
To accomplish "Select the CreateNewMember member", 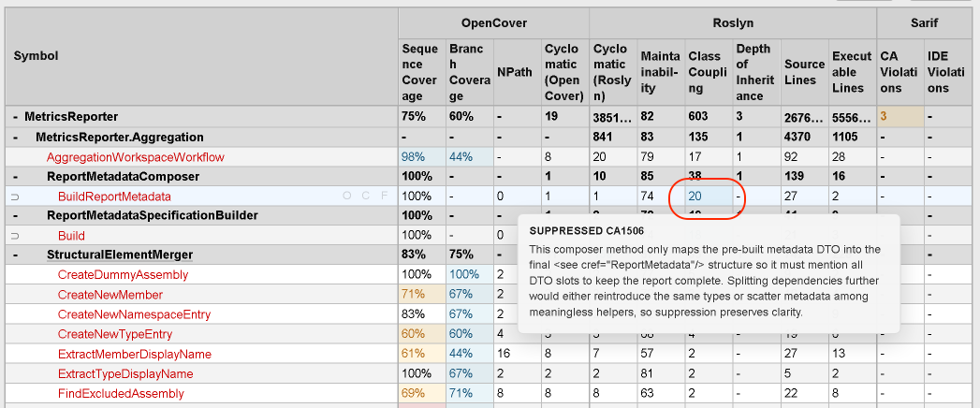I will (110, 294).
